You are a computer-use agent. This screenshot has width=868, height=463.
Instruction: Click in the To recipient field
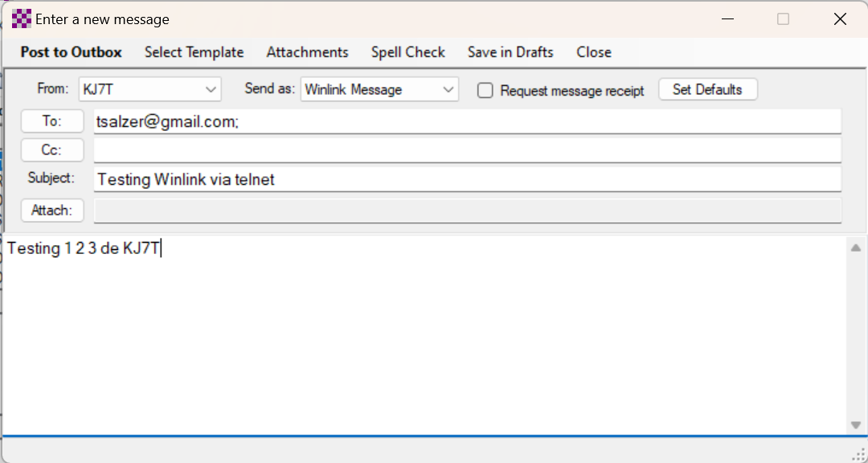[466, 121]
